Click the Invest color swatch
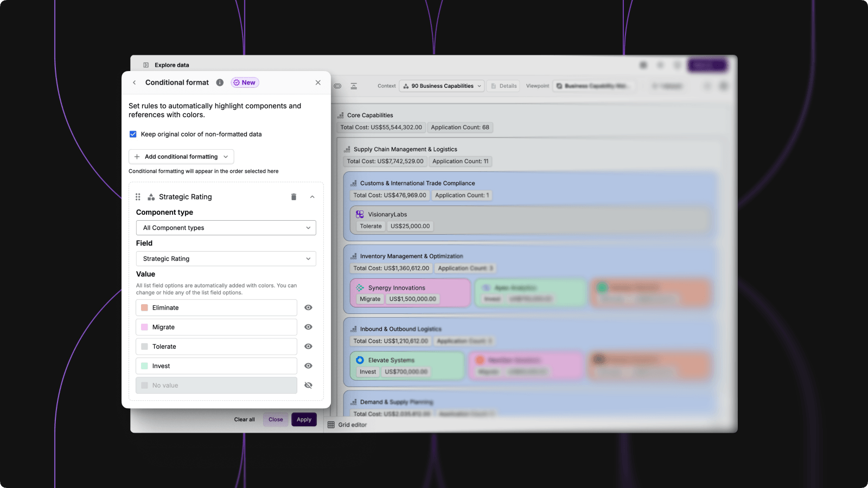The image size is (868, 488). [145, 366]
